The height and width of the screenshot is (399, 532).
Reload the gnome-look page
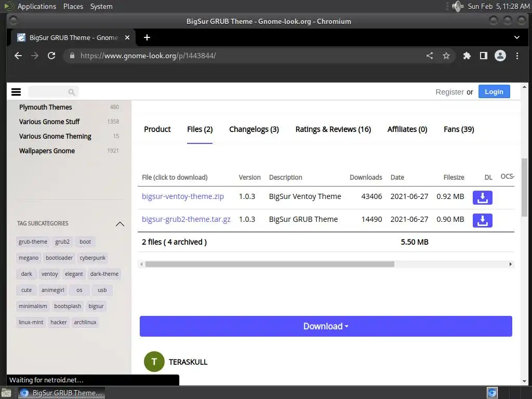click(51, 56)
